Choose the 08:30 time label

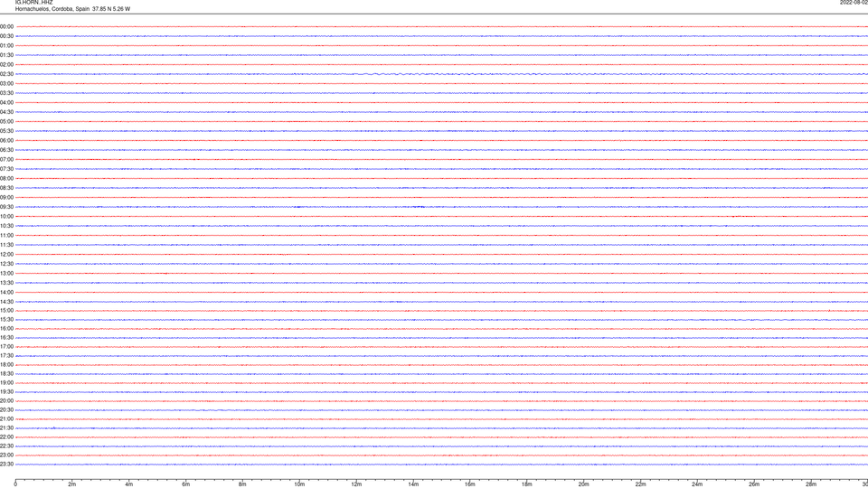pyautogui.click(x=6, y=188)
